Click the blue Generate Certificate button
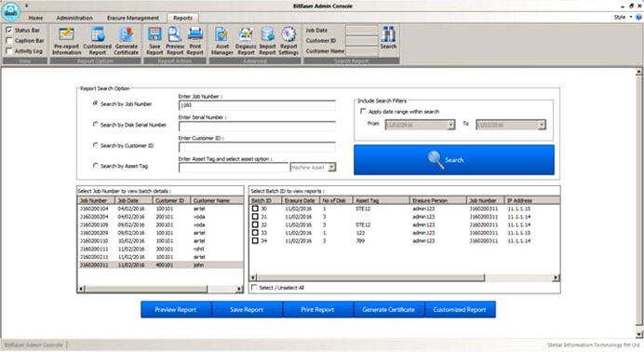The image size is (644, 352). pyautogui.click(x=388, y=309)
